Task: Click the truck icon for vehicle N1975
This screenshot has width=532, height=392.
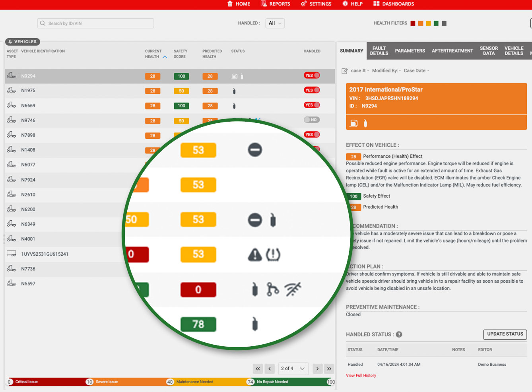Action: [x=12, y=90]
